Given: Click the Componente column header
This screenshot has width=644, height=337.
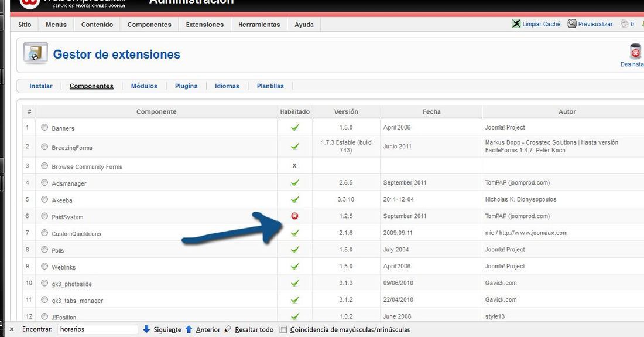Looking at the screenshot, I should point(156,111).
